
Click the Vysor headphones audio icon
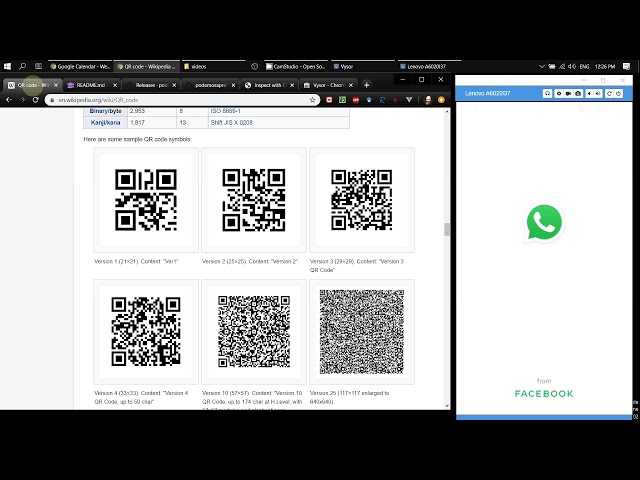pyautogui.click(x=547, y=93)
